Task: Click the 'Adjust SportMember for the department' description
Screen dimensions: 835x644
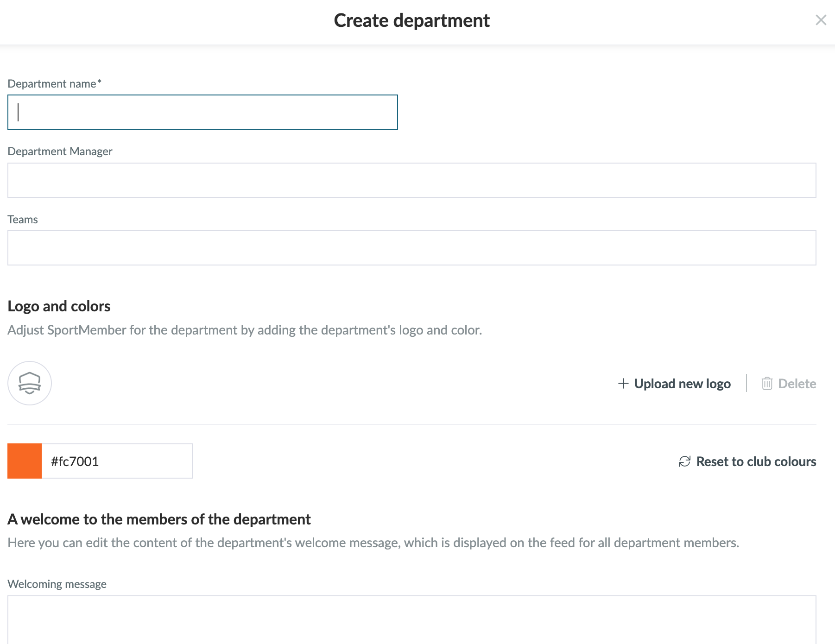Action: coord(245,330)
